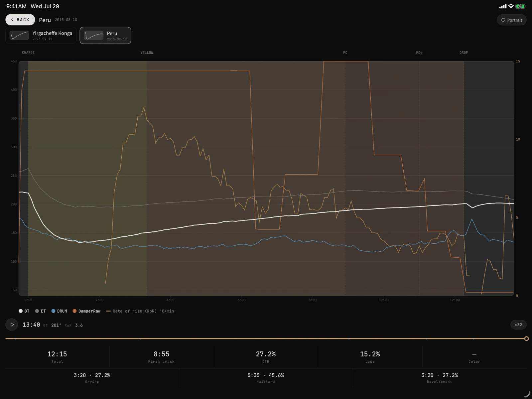This screenshot has width=532, height=399.
Task: Click the playback scrubber handle at timeline end
Action: pos(526,338)
